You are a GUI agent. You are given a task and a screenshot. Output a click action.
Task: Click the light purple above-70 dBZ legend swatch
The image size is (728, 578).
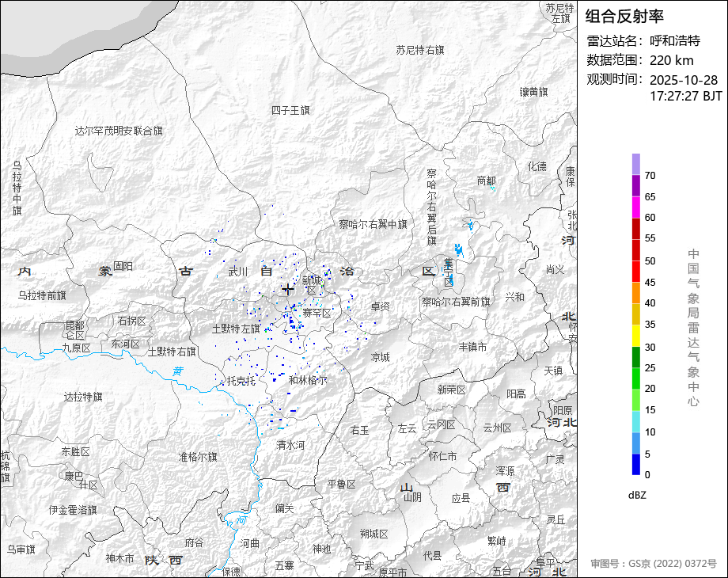coord(636,164)
